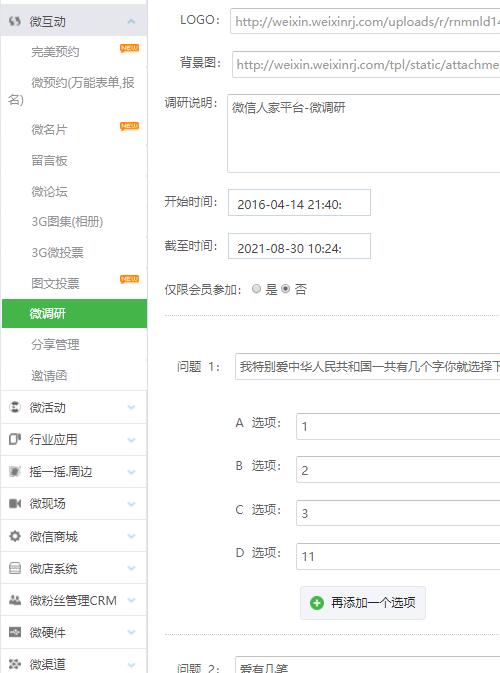Open the 微论坛 menu item
This screenshot has height=673, width=500.
pos(49,191)
